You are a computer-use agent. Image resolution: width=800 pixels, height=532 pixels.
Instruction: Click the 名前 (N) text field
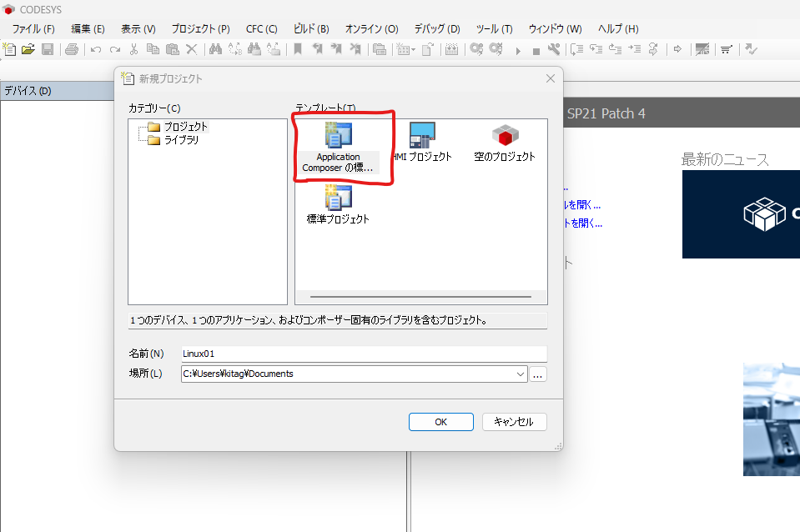(364, 354)
